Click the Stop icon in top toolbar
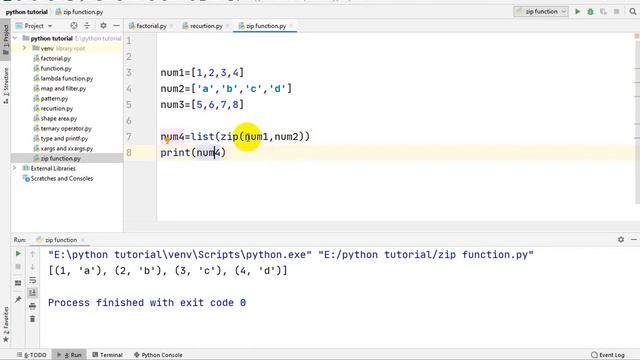 tap(616, 12)
